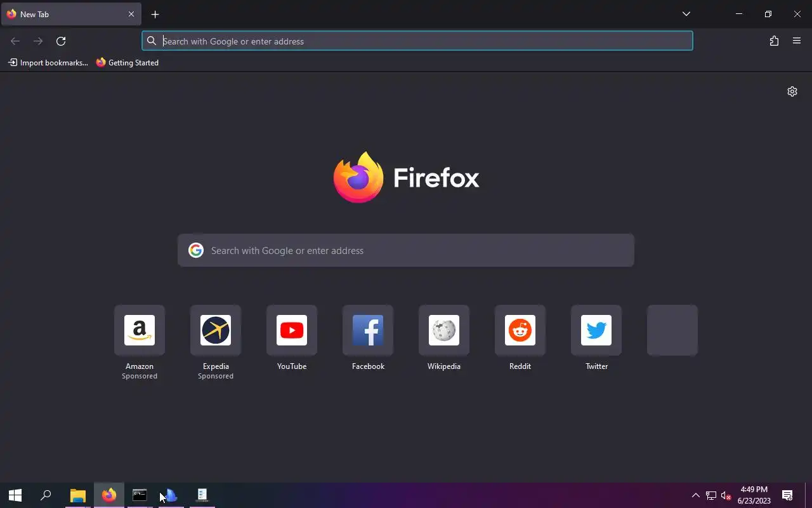Click the center Google search box

click(x=406, y=250)
